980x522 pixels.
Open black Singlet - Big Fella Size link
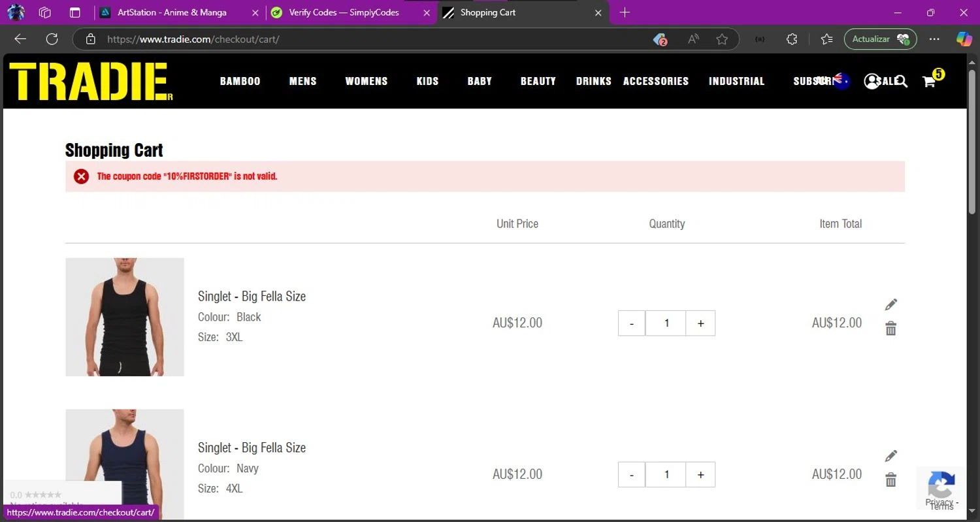(252, 297)
